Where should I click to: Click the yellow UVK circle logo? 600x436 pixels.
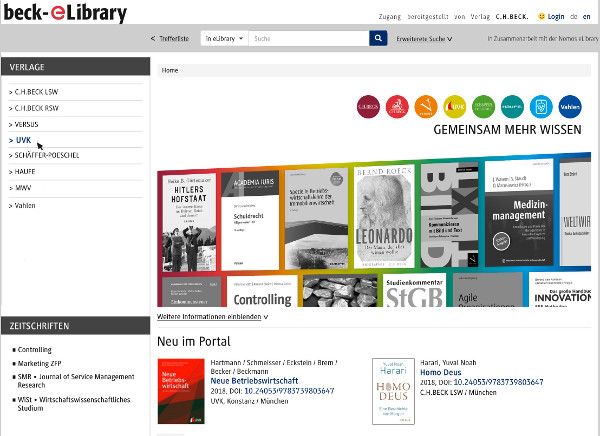455,107
